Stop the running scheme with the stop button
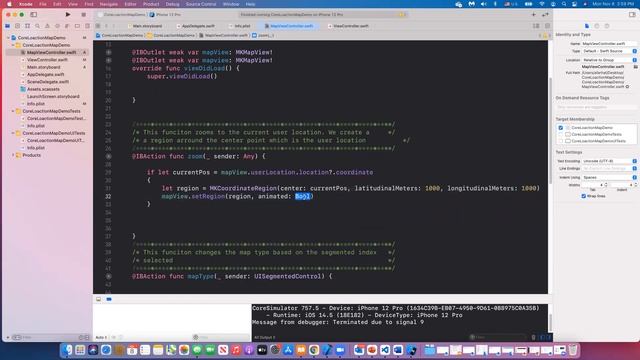640x360 pixels. coord(84,14)
